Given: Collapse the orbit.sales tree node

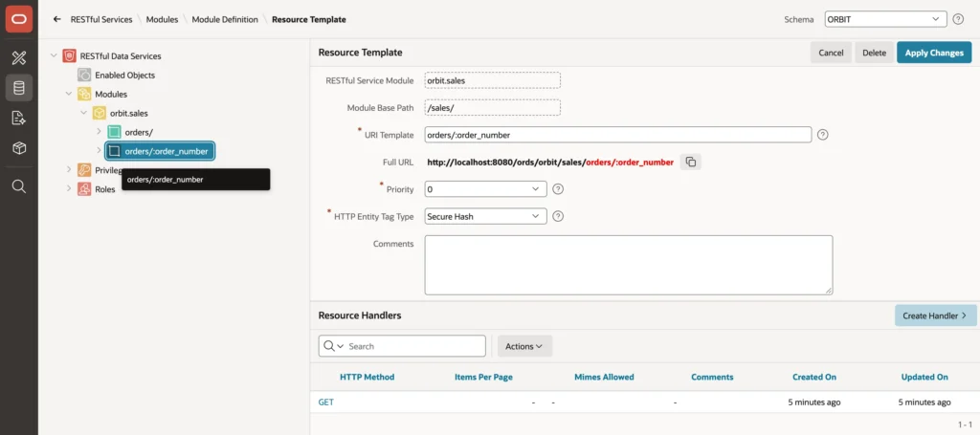Looking at the screenshot, I should tap(83, 113).
